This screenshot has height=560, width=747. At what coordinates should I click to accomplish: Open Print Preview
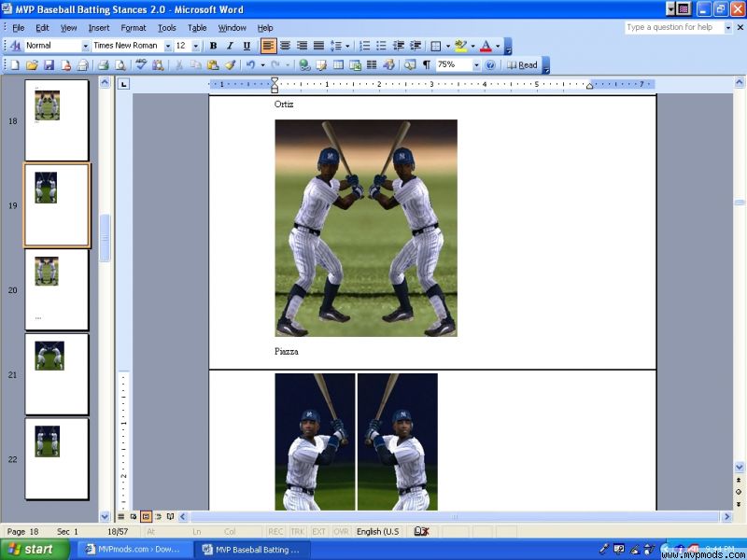tap(120, 64)
